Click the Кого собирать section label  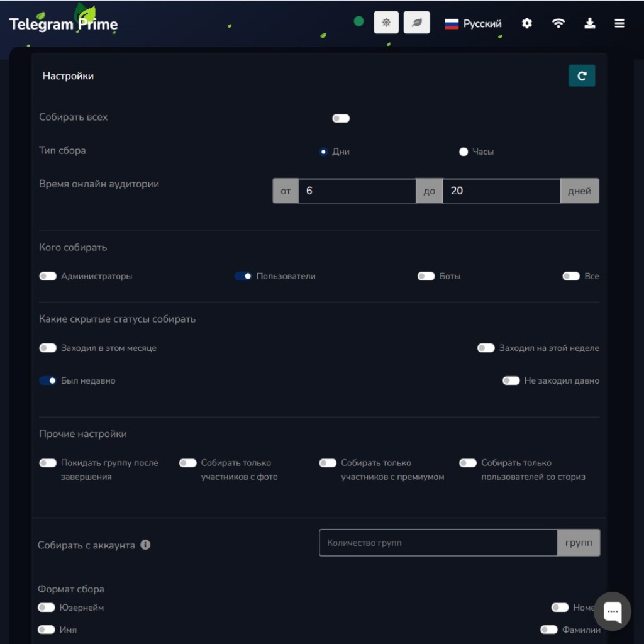pyautogui.click(x=73, y=247)
